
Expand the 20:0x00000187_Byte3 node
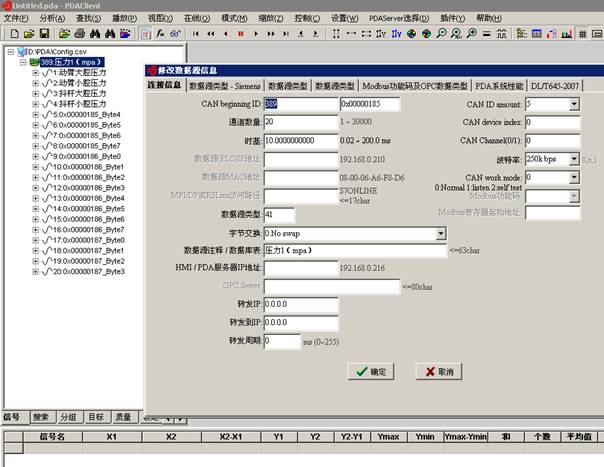click(x=35, y=272)
